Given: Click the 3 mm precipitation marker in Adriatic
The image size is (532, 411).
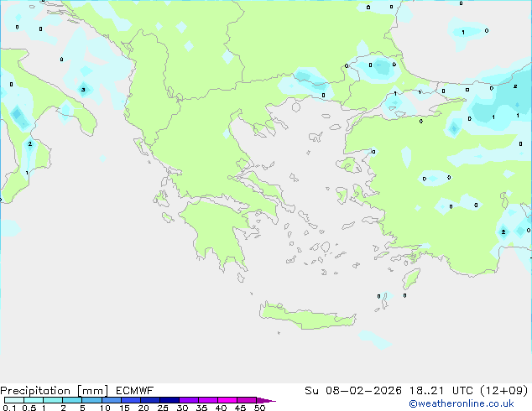Looking at the screenshot, I should [x=82, y=89].
